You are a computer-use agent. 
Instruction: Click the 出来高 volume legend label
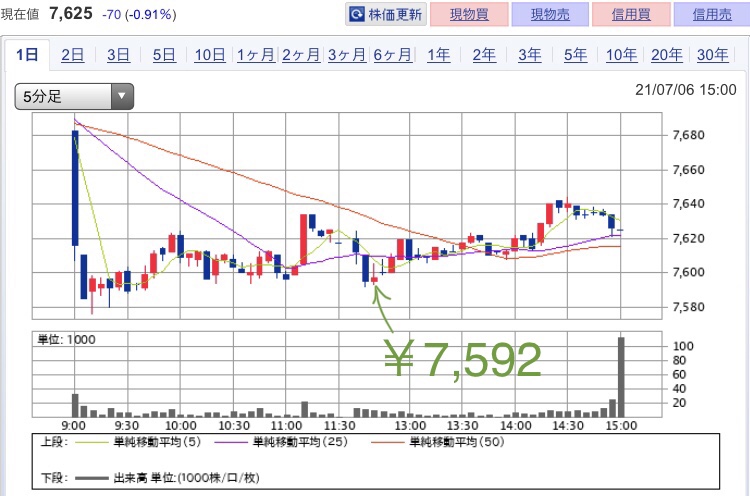point(186,478)
